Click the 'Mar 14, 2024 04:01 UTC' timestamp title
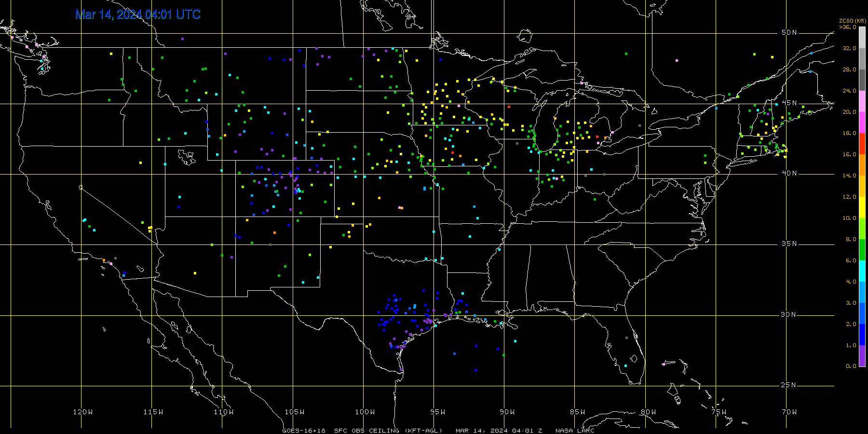Screen dimensions: 868x434 click(x=138, y=14)
